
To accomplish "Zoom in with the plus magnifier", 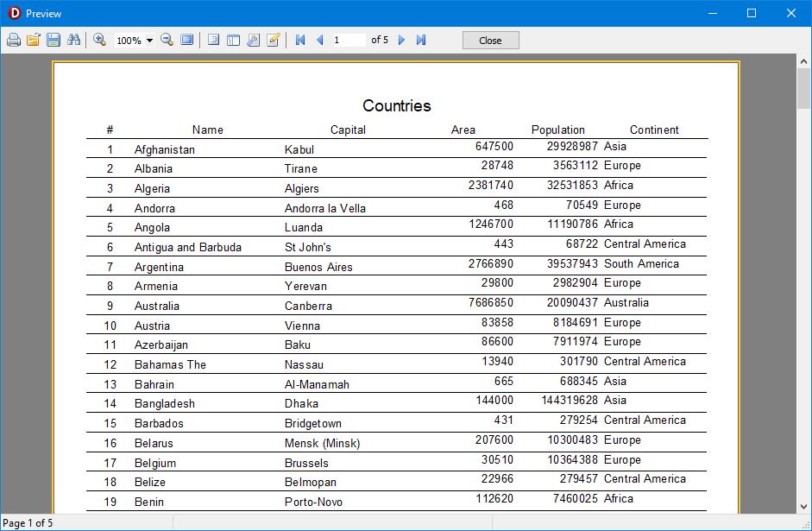I will (100, 41).
